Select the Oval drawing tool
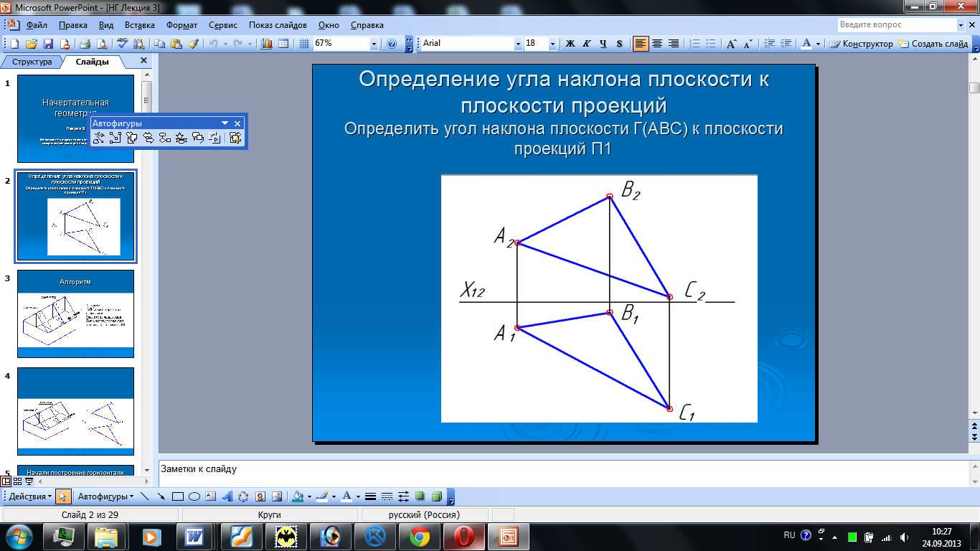The width and height of the screenshot is (980, 551). click(194, 496)
